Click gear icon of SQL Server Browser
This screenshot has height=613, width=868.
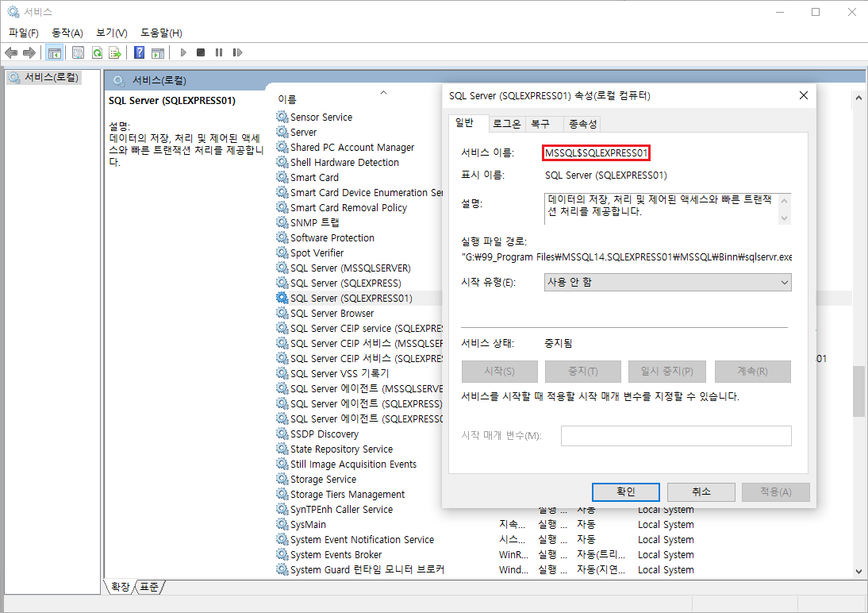(x=282, y=313)
